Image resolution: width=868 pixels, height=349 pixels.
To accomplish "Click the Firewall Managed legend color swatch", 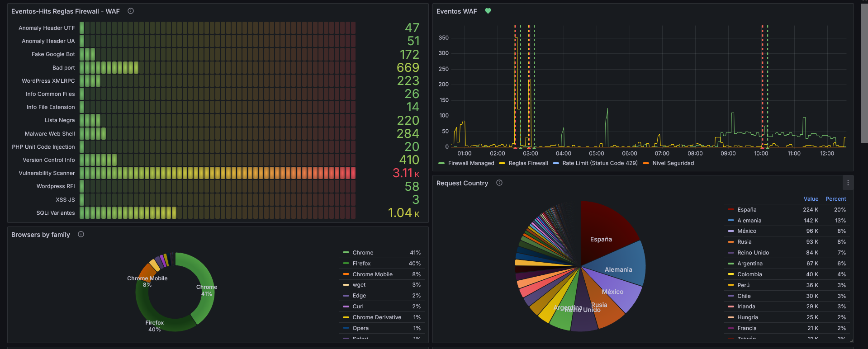I will tap(441, 163).
